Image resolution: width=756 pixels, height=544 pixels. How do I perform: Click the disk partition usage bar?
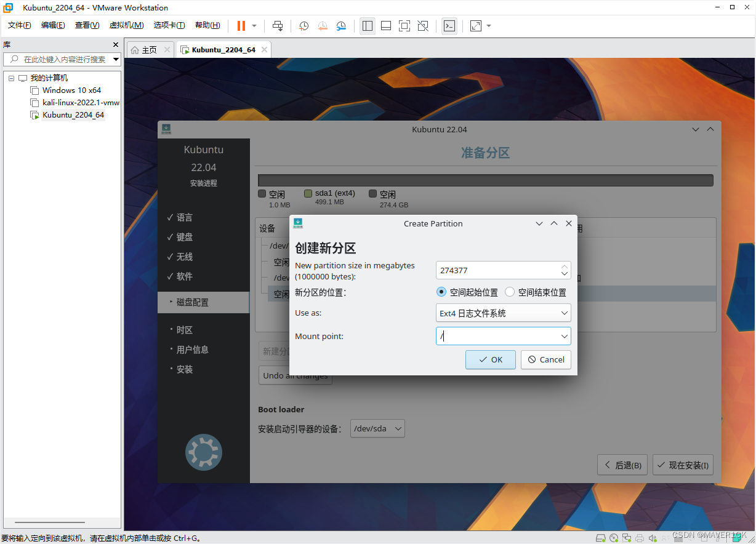click(486, 180)
